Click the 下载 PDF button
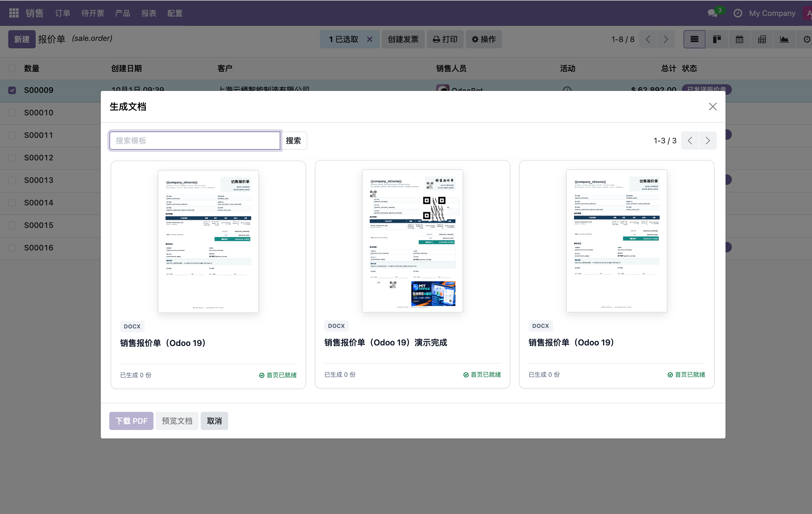 (x=131, y=421)
